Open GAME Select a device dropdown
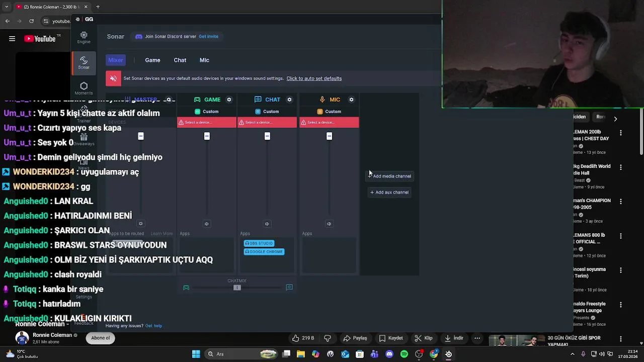The image size is (644, 362). 207,123
